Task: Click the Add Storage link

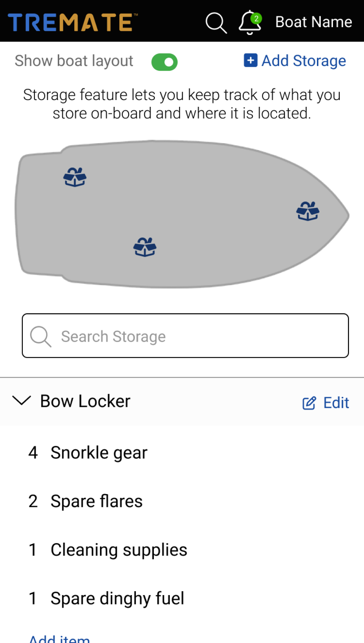Action: (303, 61)
